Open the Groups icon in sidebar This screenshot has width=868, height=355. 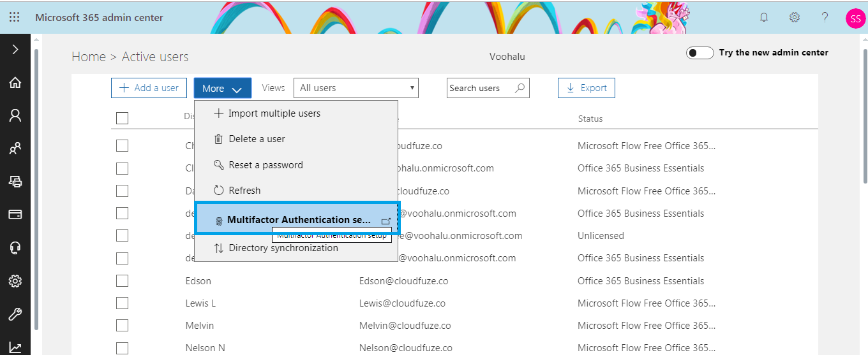click(15, 149)
